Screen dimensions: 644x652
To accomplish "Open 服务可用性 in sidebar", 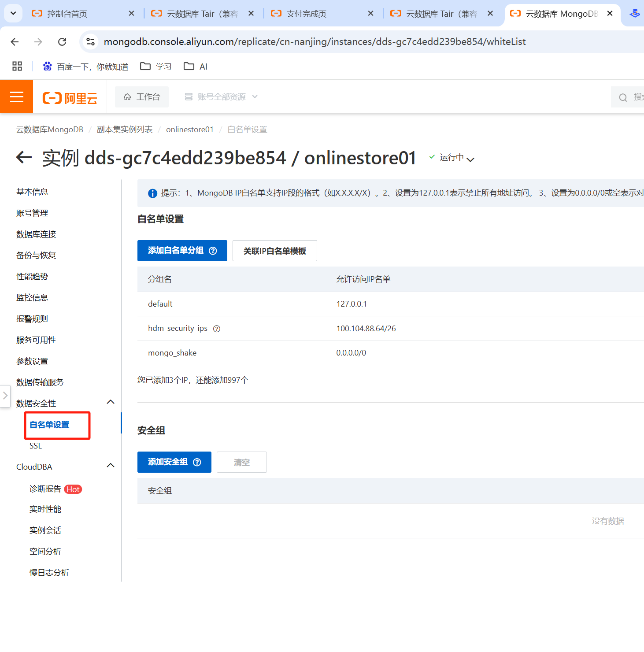I will (36, 340).
